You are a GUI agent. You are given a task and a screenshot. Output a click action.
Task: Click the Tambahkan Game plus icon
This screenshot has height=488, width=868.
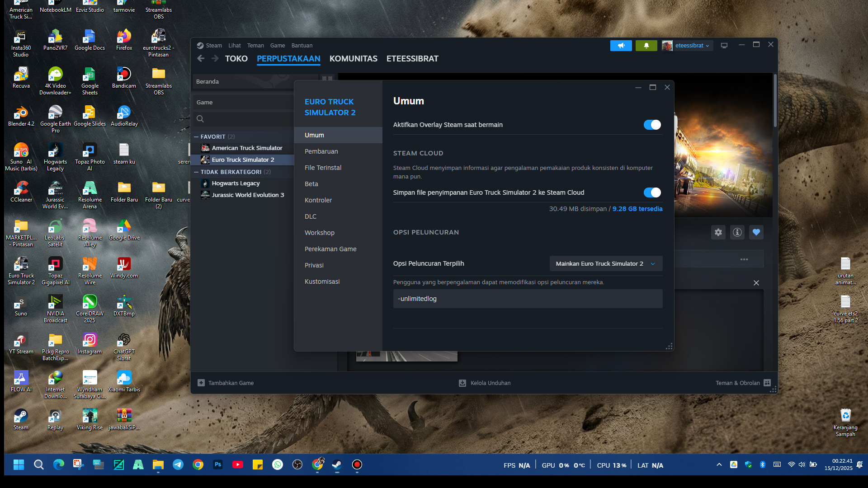coord(201,383)
